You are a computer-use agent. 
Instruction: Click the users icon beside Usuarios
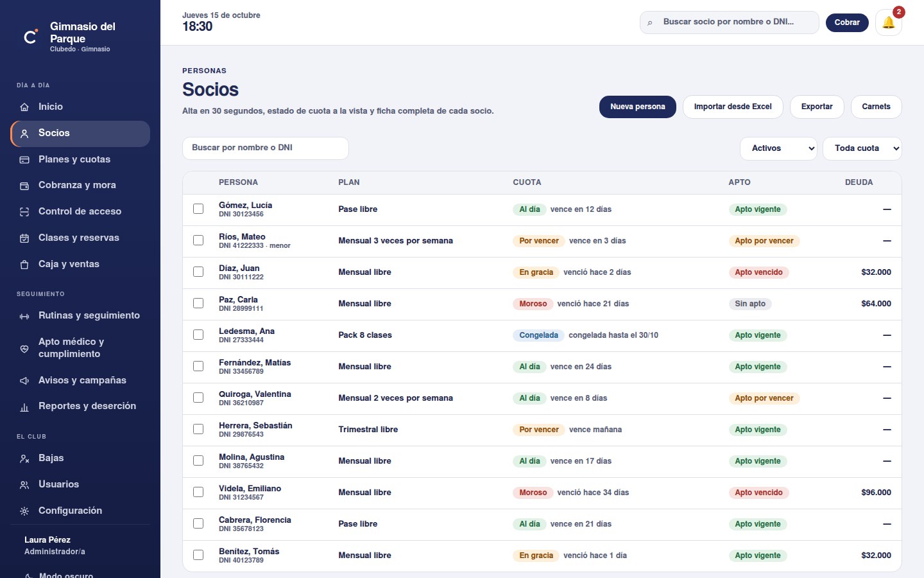24,485
